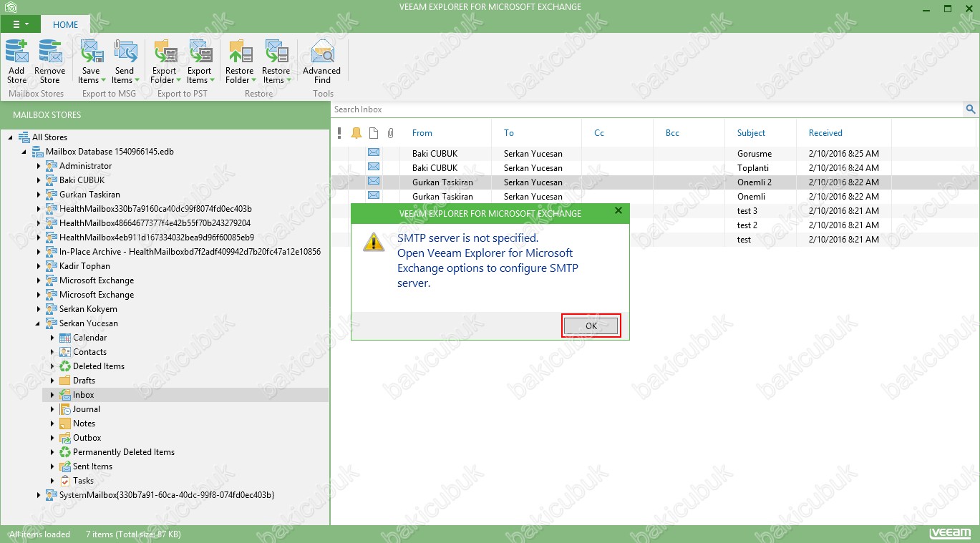Open the Restore Items dropdown arrow
This screenshot has width=980, height=543.
[x=289, y=81]
